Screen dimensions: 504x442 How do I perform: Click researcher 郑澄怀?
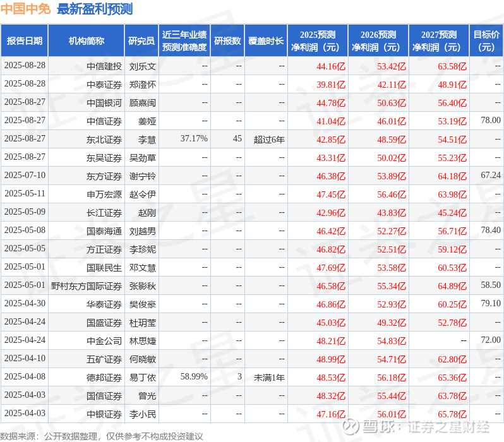pyautogui.click(x=142, y=85)
